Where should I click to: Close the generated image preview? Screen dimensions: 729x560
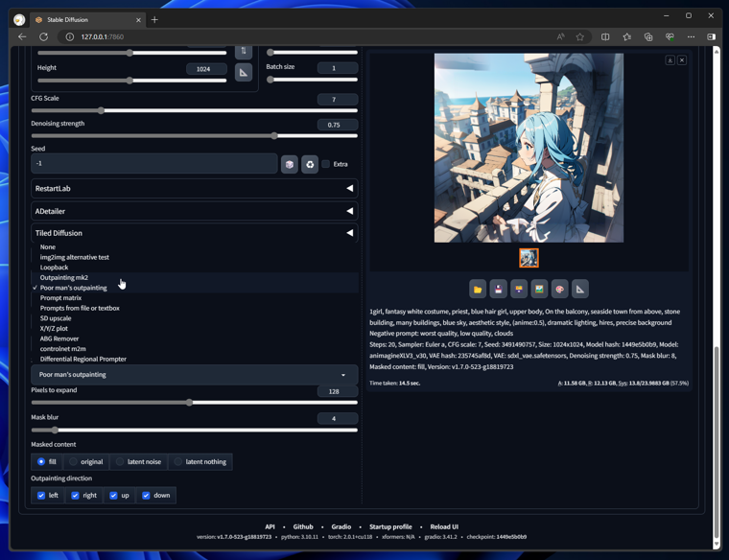(x=682, y=60)
